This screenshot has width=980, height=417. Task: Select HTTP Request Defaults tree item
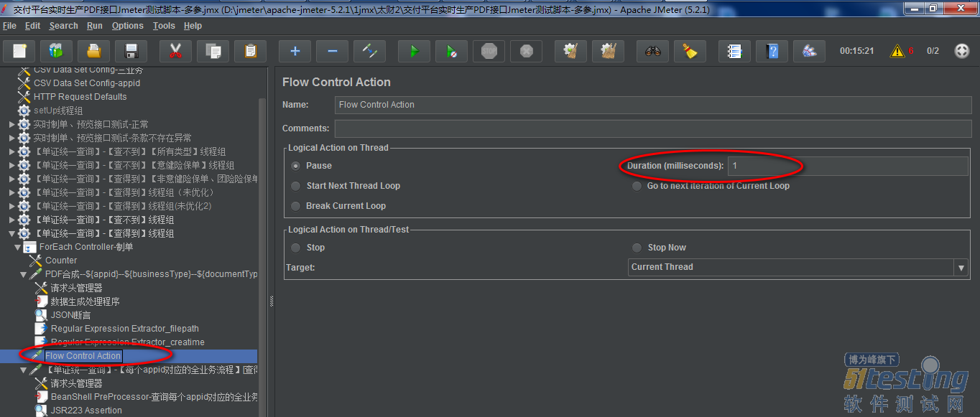(x=80, y=97)
